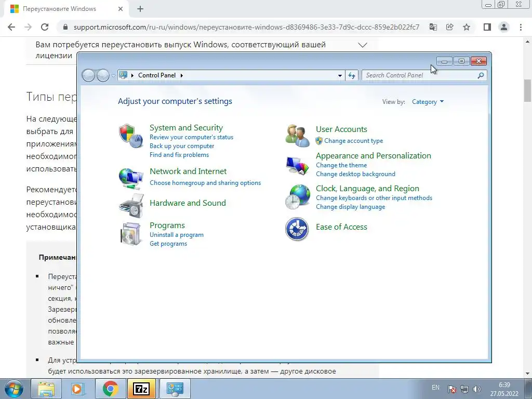
Task: Click Choose homegroup and sharing options
Action: (205, 183)
